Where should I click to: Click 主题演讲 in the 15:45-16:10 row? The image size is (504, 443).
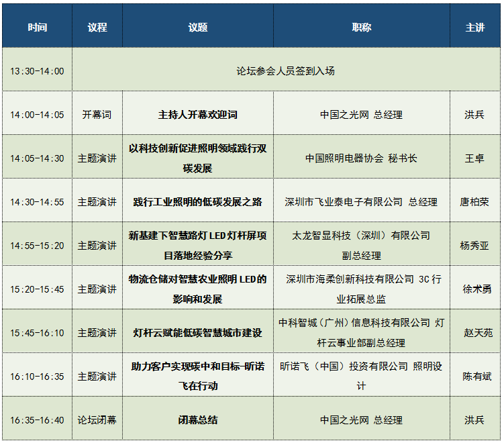(x=97, y=333)
